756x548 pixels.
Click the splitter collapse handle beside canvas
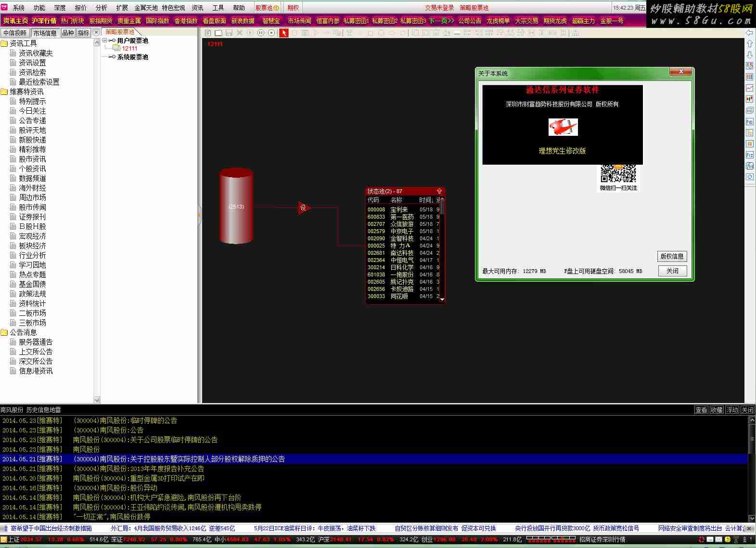tap(199, 215)
